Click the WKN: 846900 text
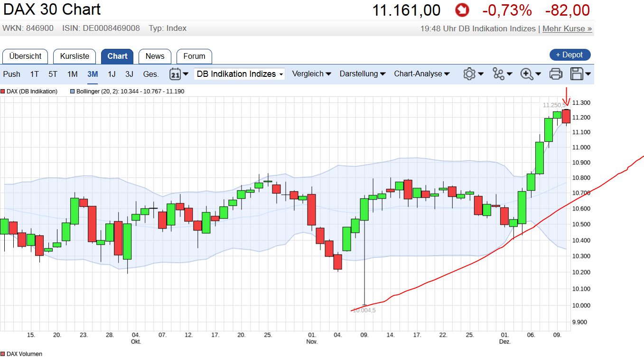The image size is (644, 357). 28,28
